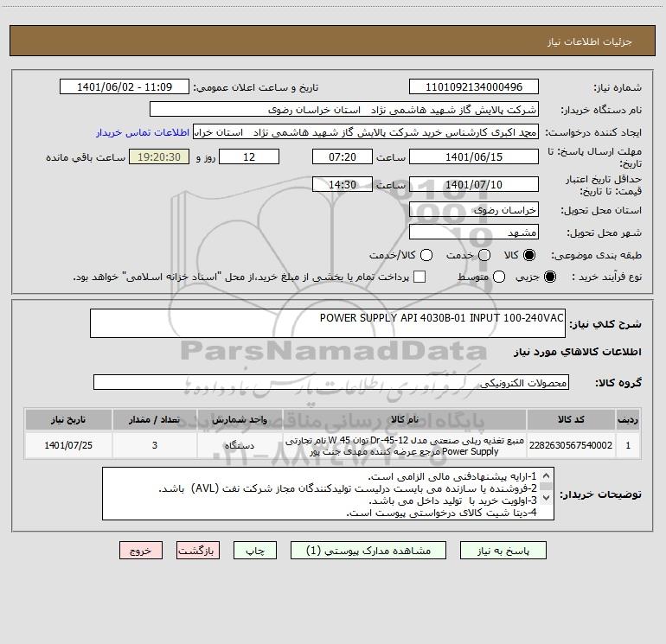The image size is (666, 644).
Task: Select the کالا radio button
Action: tap(529, 255)
